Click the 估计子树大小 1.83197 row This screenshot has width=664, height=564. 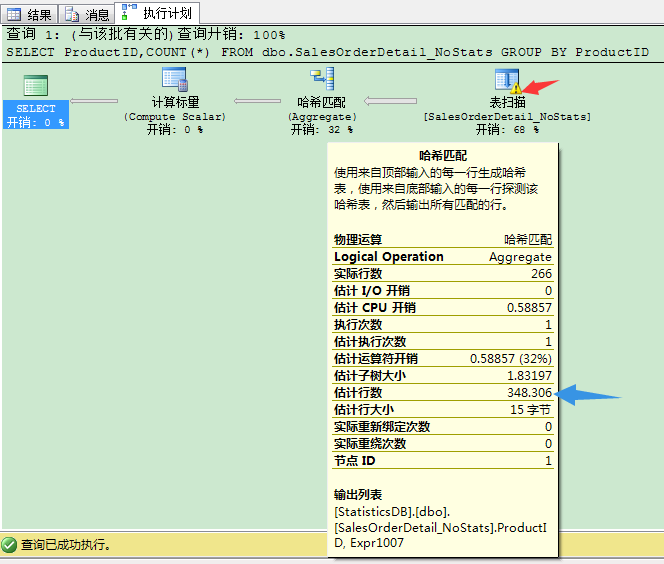443,376
